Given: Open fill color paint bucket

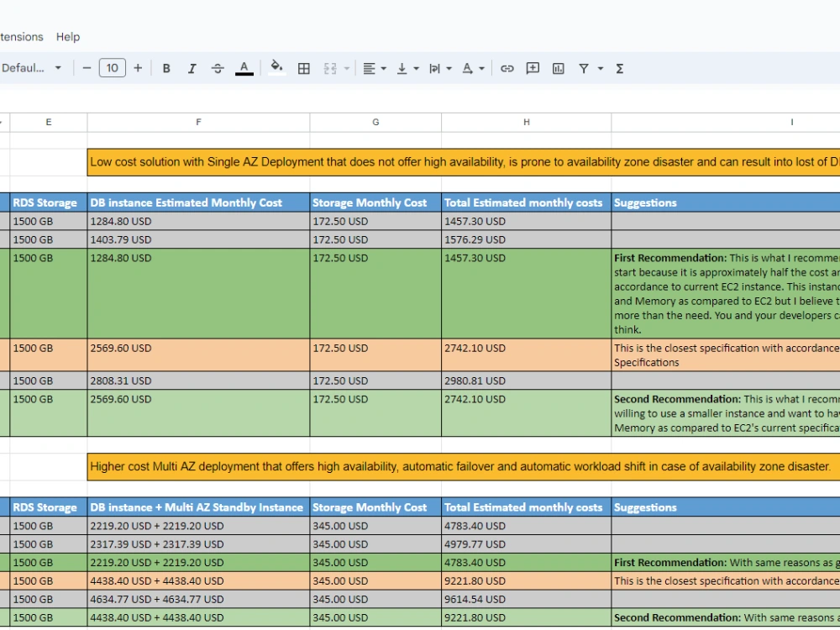Looking at the screenshot, I should click(276, 67).
